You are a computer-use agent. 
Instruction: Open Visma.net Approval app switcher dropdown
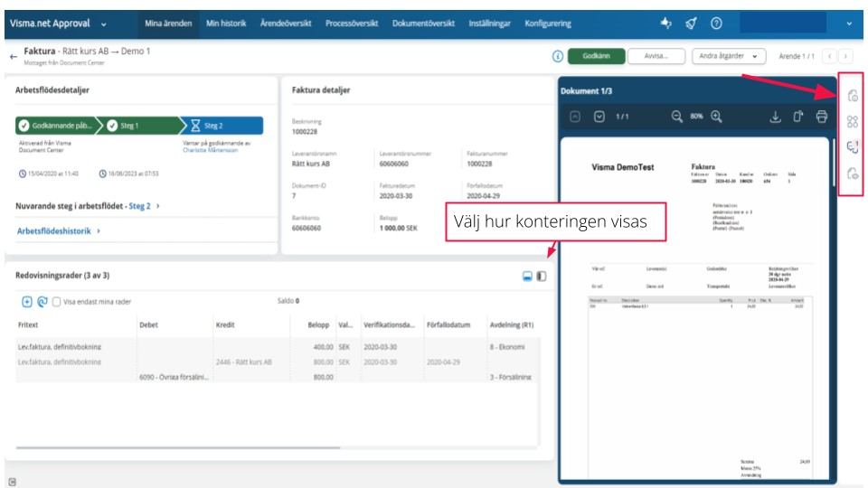click(x=103, y=23)
